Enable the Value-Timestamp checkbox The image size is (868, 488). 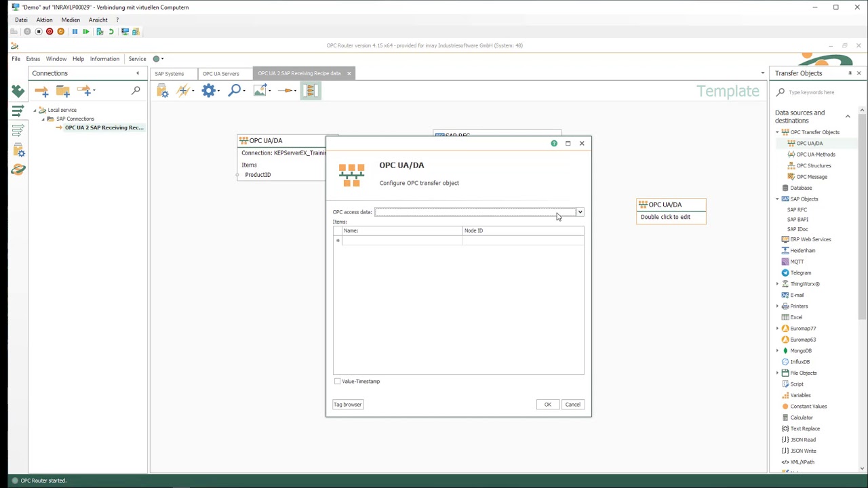point(338,382)
